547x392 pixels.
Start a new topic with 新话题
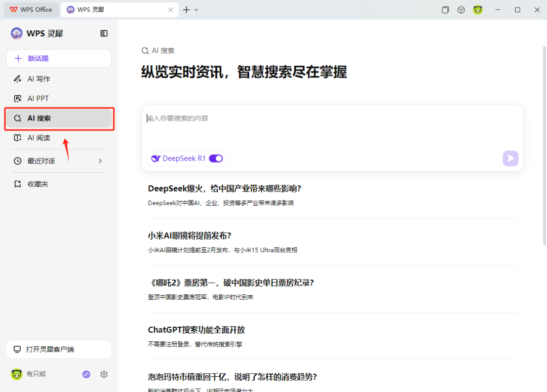[59, 58]
